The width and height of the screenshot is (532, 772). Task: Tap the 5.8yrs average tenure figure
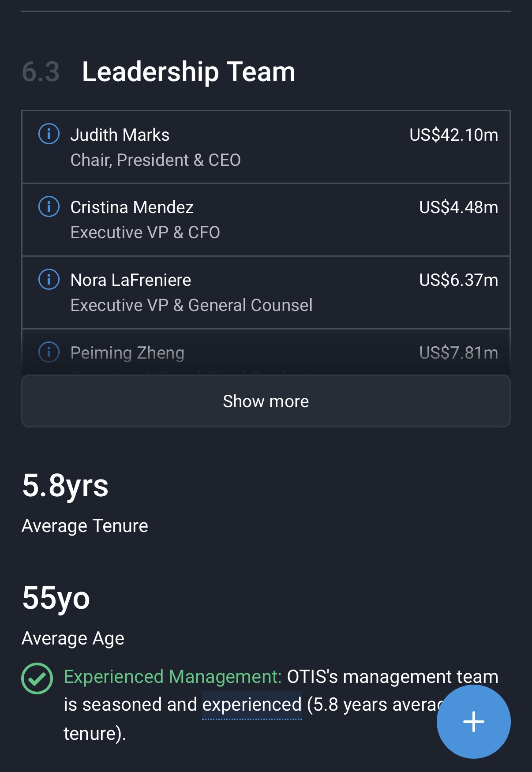[x=65, y=485]
